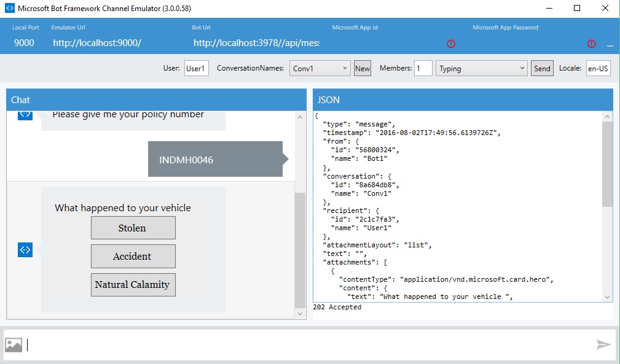The height and width of the screenshot is (364, 620).
Task: Click the JSON "id": "8a684db8" line
Action: [365, 184]
